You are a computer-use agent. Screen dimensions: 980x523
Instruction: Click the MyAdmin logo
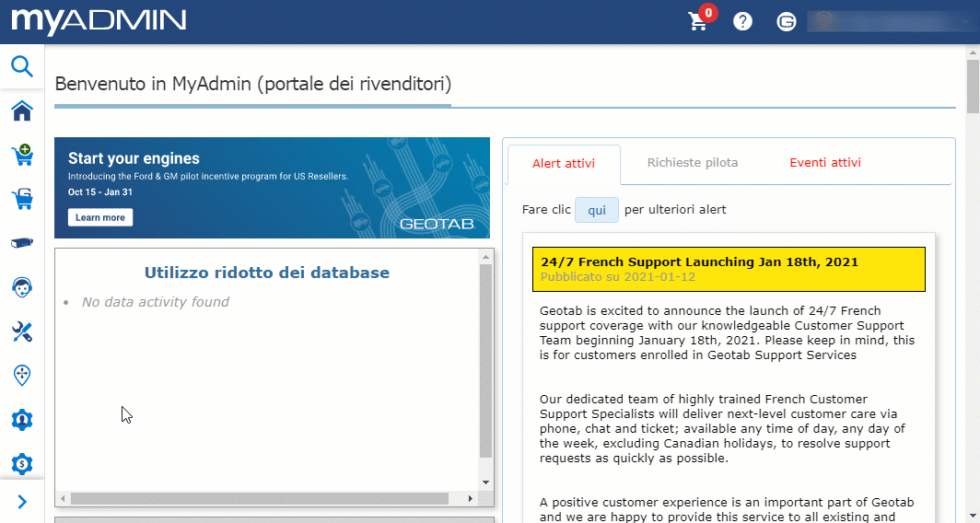tap(99, 22)
